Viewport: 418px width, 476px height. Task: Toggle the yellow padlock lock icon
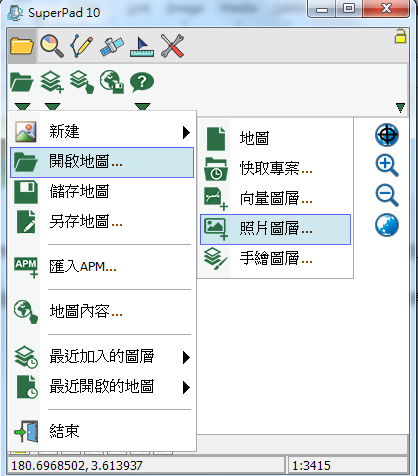tap(401, 36)
